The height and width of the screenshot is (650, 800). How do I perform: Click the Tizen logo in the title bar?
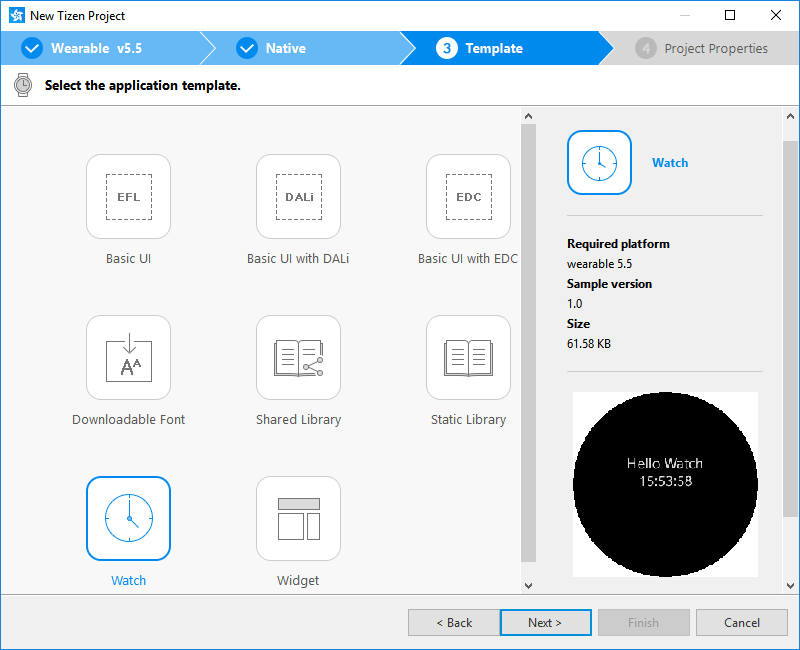click(15, 15)
